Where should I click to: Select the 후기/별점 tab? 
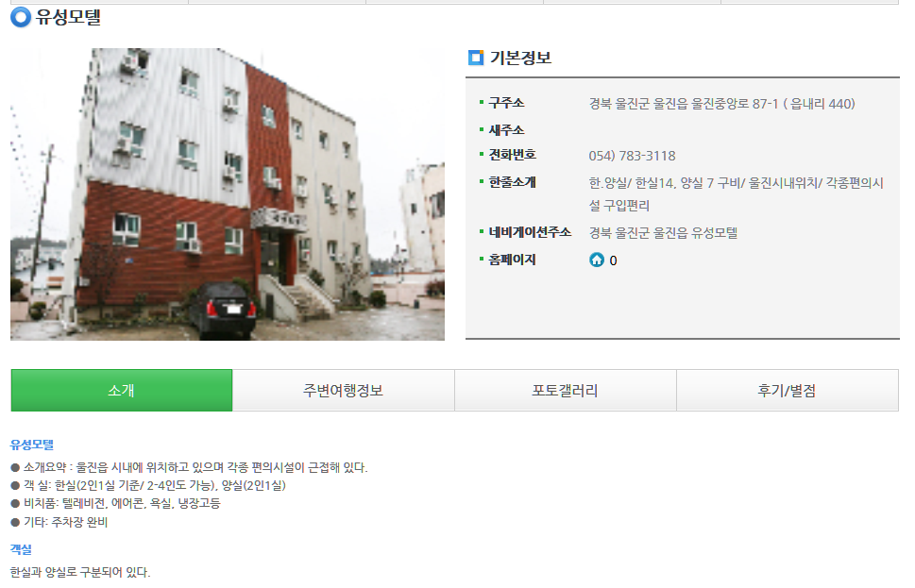787,390
